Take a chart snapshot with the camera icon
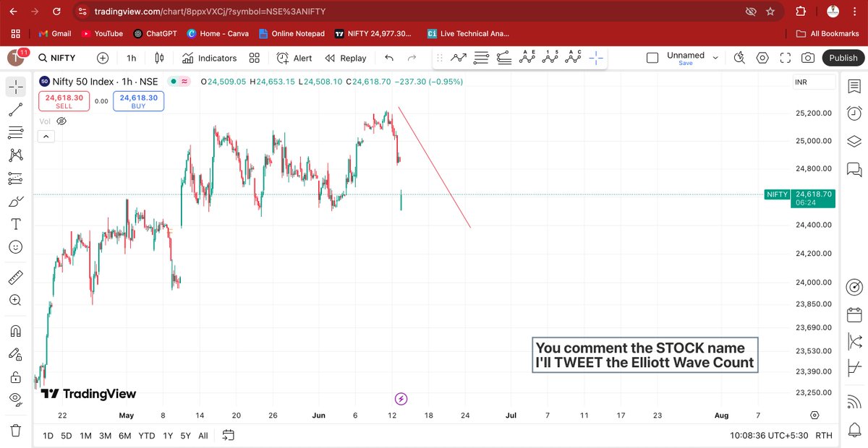This screenshot has width=868, height=448. click(x=808, y=57)
